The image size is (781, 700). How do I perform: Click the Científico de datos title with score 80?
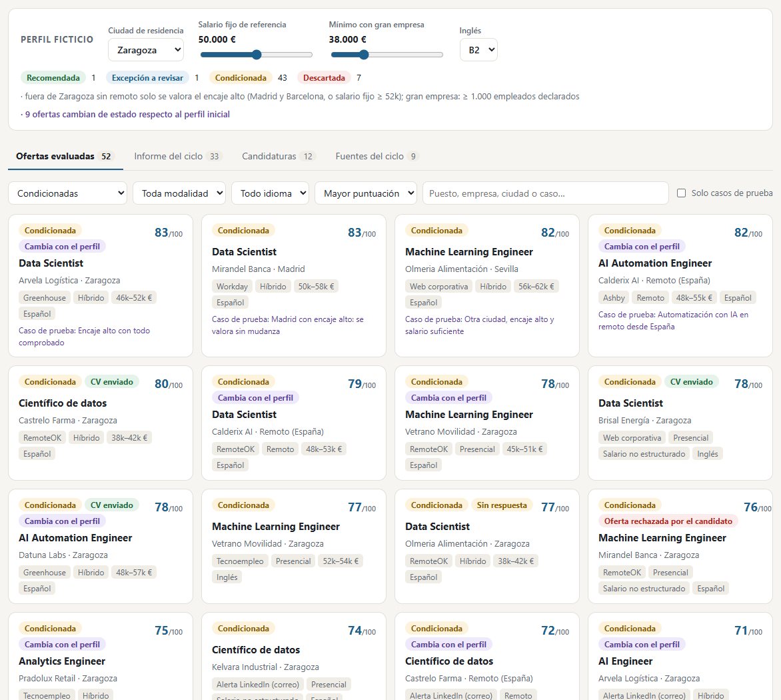tap(63, 403)
